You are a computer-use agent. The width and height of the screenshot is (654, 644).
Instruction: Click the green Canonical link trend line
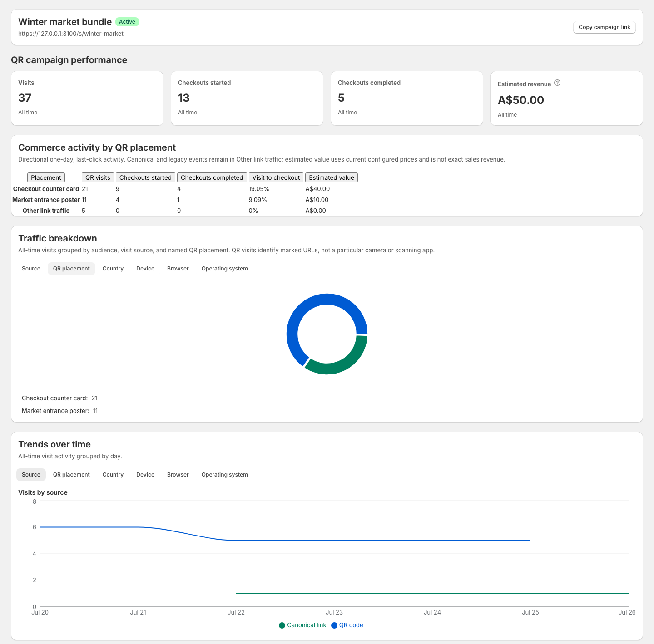pyautogui.click(x=431, y=593)
